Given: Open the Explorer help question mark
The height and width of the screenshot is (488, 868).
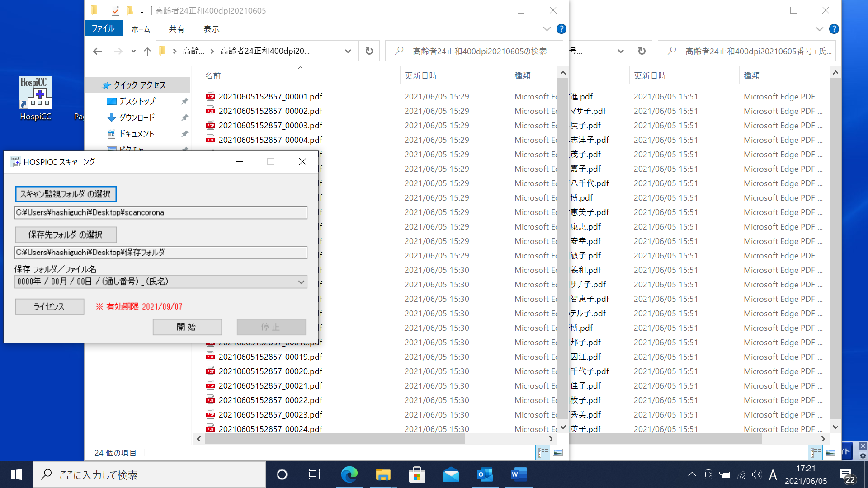Looking at the screenshot, I should pyautogui.click(x=561, y=29).
